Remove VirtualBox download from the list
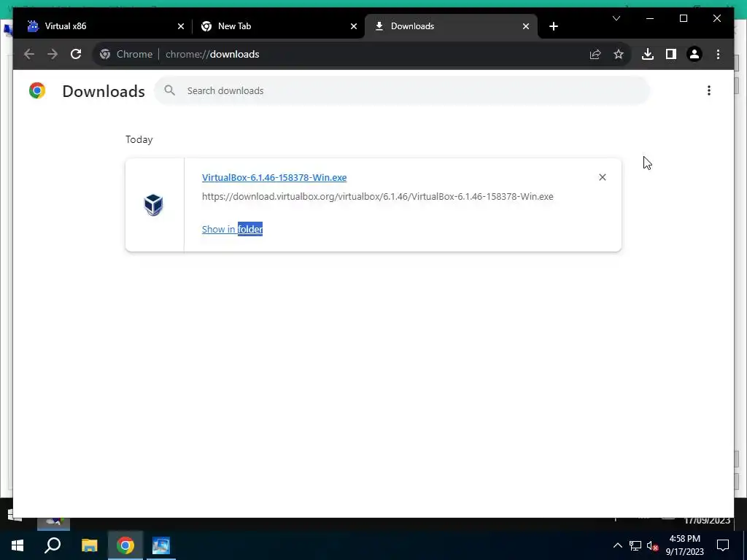 point(602,177)
